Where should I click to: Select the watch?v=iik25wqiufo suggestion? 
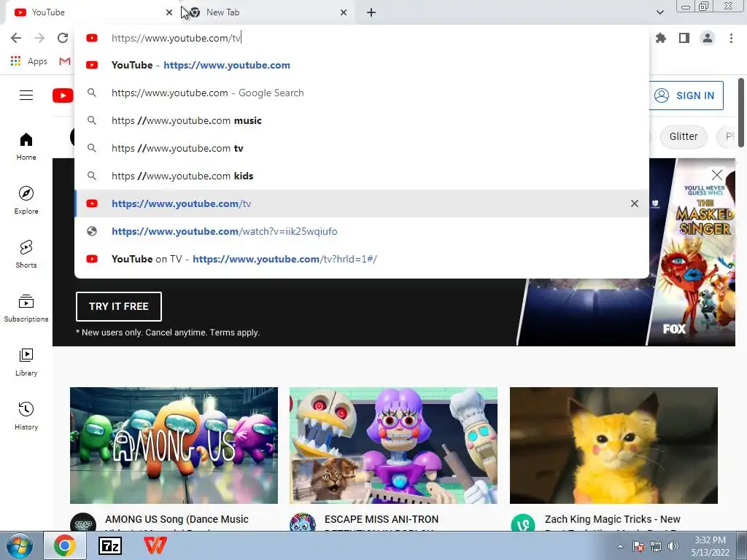point(362,231)
